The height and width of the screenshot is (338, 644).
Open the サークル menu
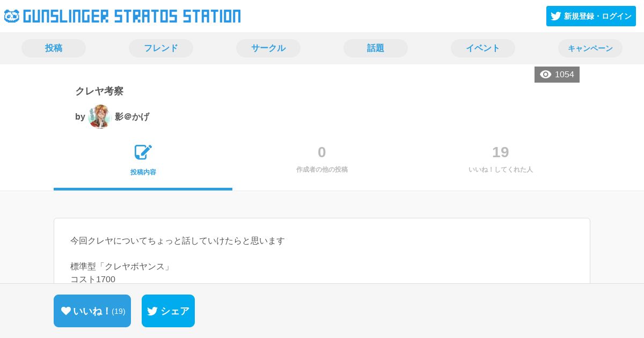point(268,48)
